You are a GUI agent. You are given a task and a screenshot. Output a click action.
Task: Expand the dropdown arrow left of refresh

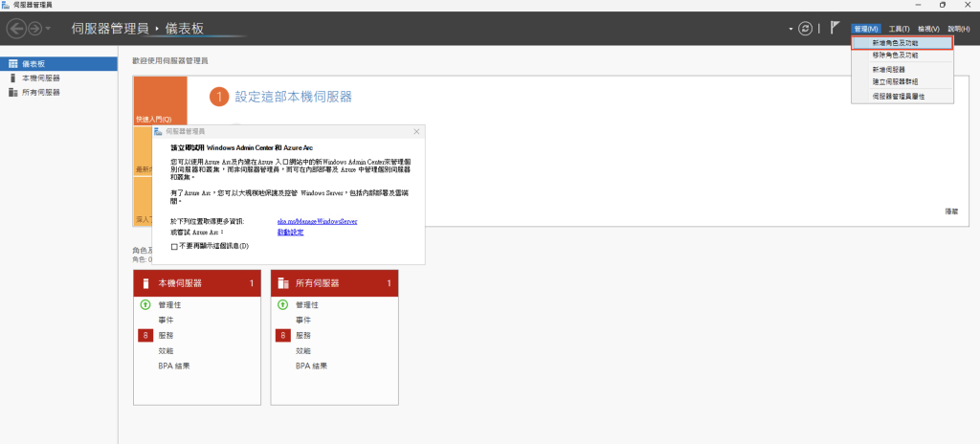coord(791,29)
